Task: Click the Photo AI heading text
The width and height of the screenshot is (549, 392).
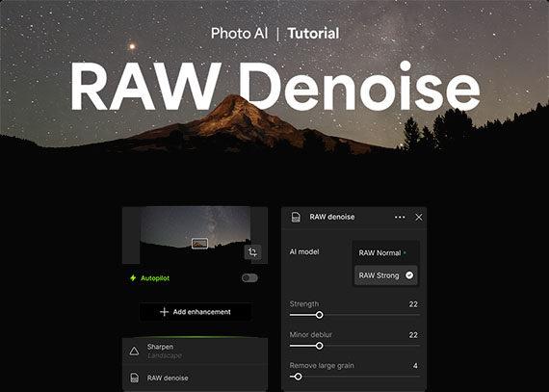Action: click(240, 34)
